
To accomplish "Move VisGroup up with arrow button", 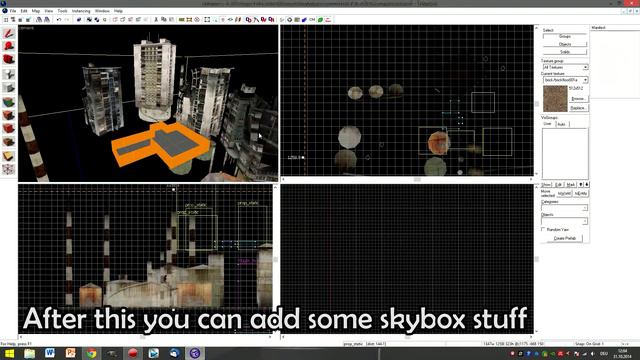I will (x=587, y=184).
